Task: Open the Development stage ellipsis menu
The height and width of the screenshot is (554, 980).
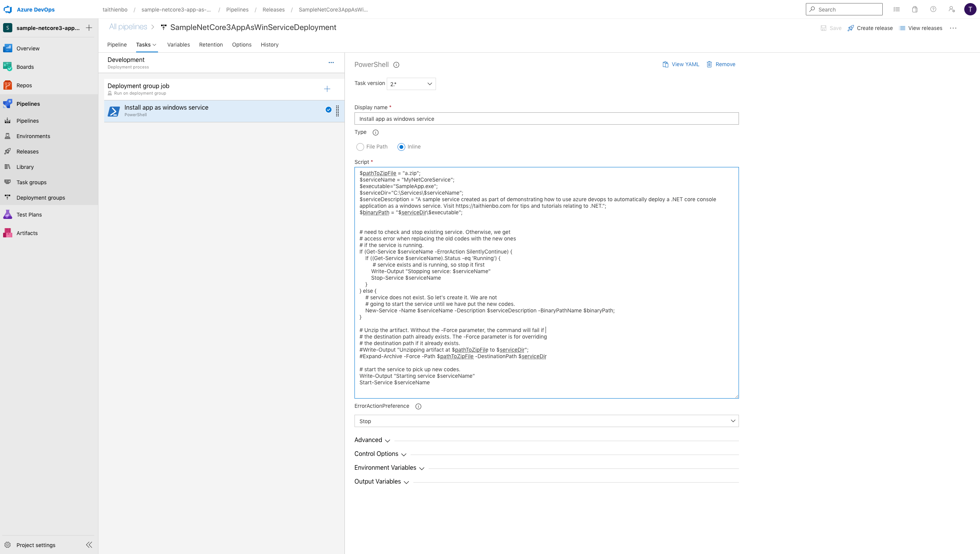Action: [x=331, y=62]
